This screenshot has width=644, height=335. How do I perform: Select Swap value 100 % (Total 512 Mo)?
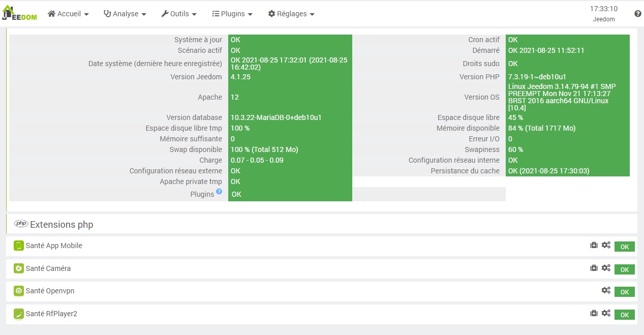[x=264, y=149]
